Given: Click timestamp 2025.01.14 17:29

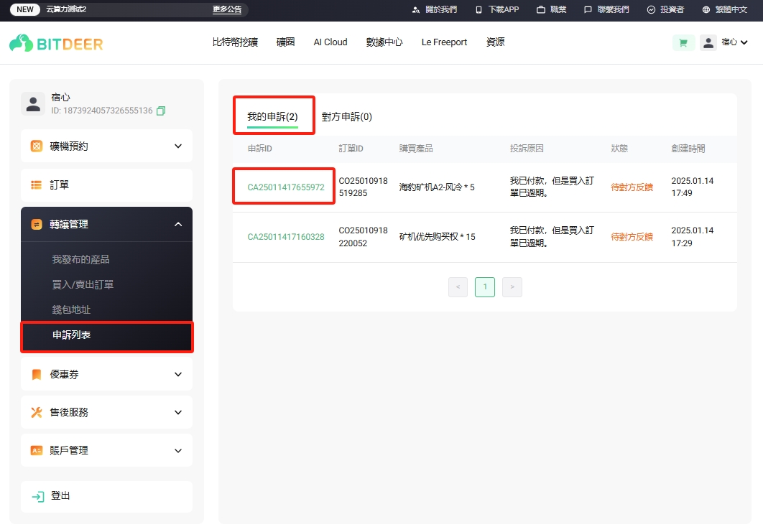Looking at the screenshot, I should pyautogui.click(x=693, y=236).
